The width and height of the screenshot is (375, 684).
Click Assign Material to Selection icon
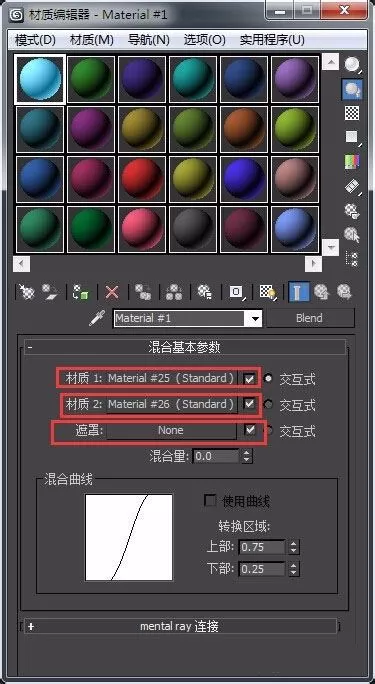tap(80, 292)
